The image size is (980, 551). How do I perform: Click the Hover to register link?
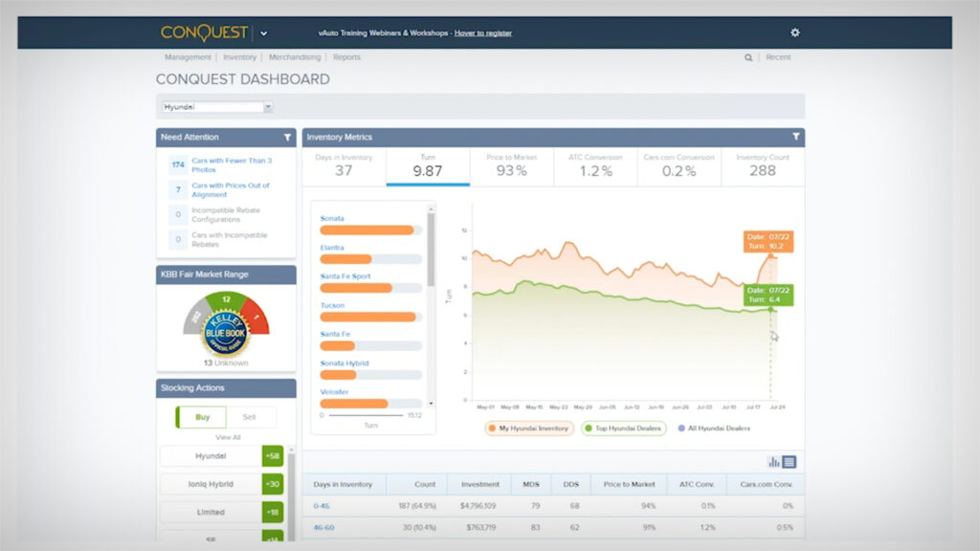[483, 33]
